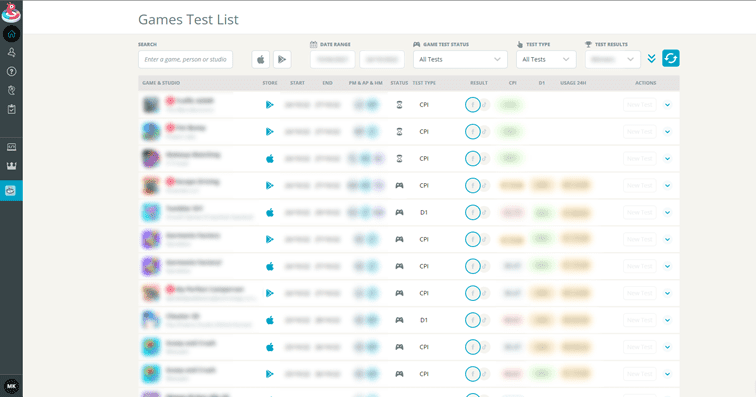Open the date range end field

tap(382, 59)
